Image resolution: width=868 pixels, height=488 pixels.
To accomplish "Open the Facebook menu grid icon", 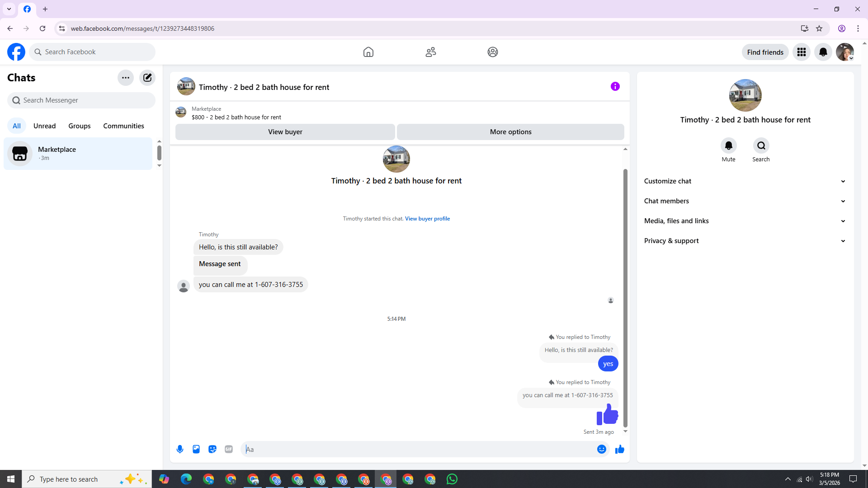I will [x=801, y=52].
